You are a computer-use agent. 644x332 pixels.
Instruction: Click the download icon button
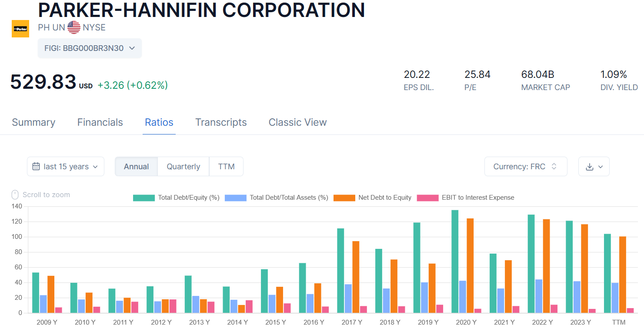590,167
